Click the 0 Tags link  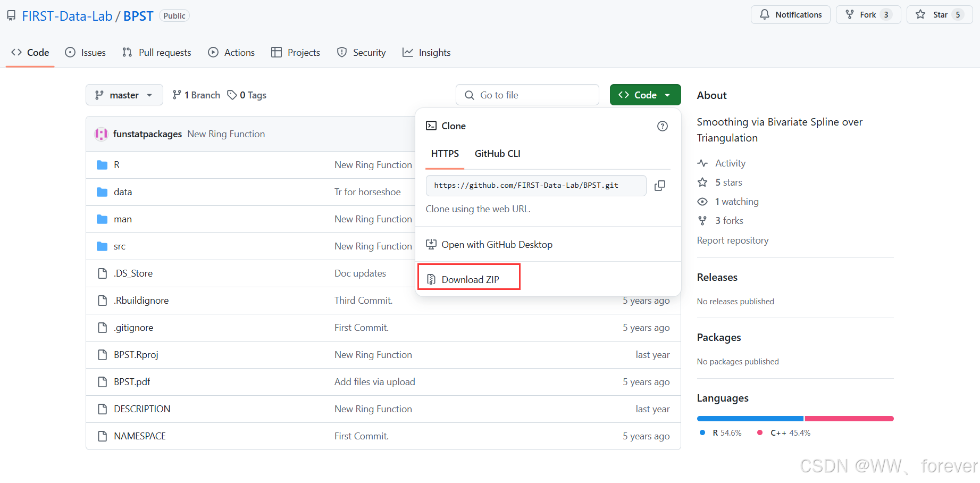click(x=247, y=95)
